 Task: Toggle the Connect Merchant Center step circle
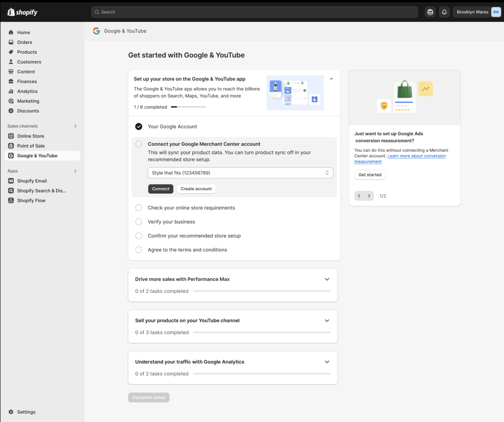pyautogui.click(x=139, y=144)
